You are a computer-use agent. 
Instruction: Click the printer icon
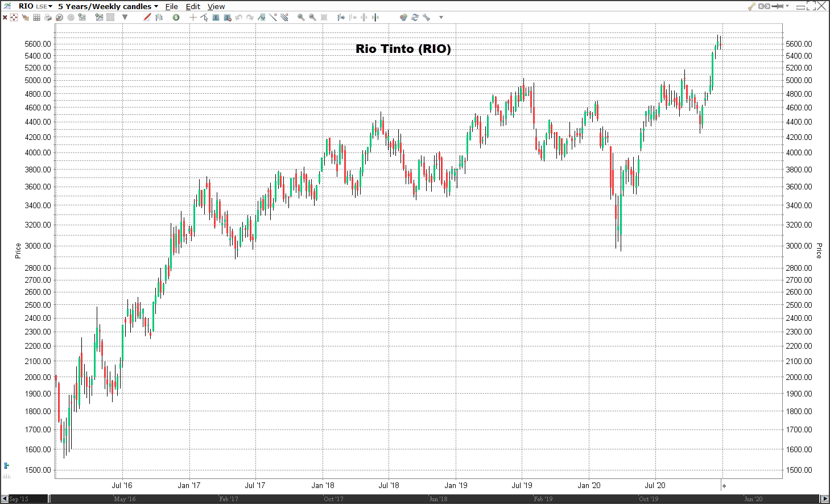48,18
